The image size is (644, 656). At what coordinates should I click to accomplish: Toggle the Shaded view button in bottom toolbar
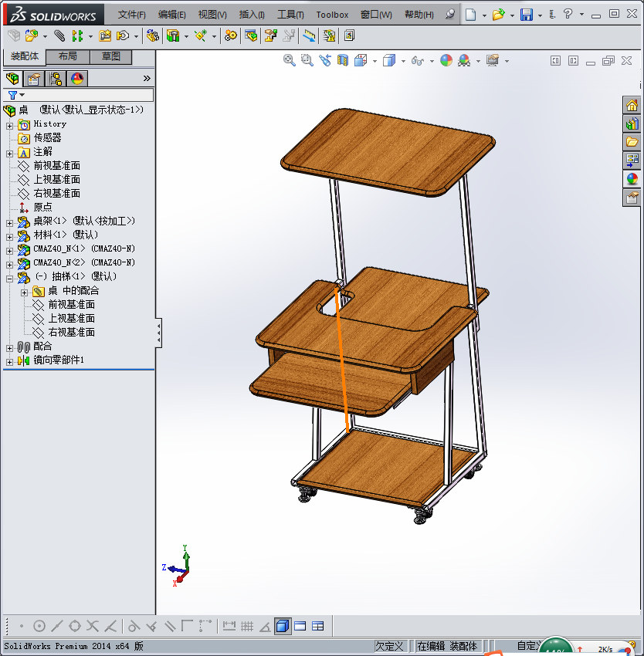283,626
